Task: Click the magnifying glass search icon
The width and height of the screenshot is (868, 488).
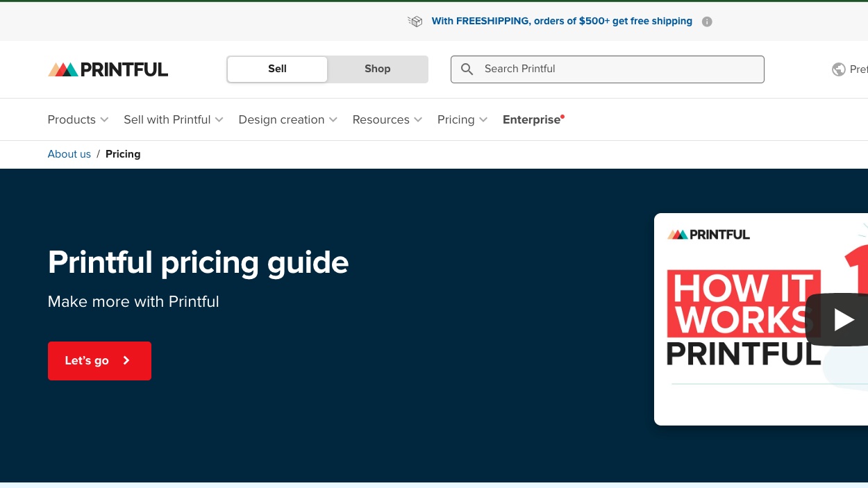Action: pyautogui.click(x=467, y=69)
